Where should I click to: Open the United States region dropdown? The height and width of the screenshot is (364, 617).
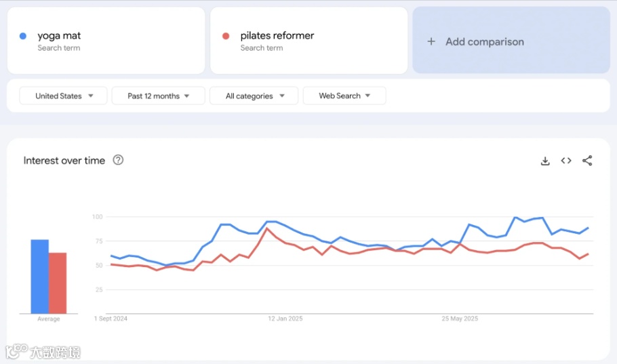point(63,96)
